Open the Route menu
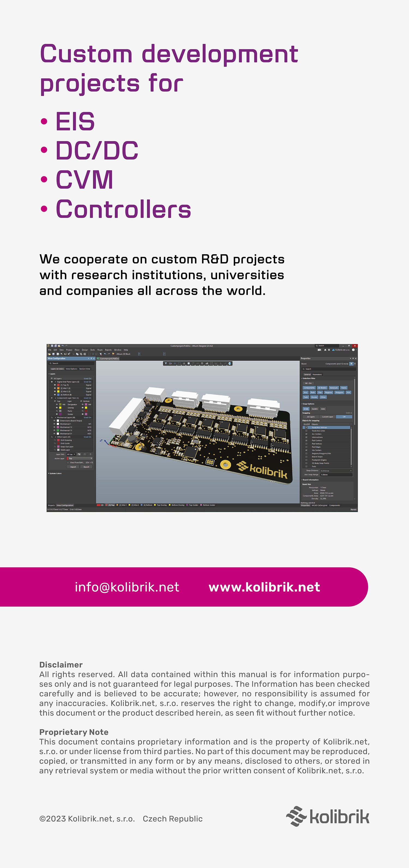Viewport: 409px width, 868px height. (x=100, y=350)
